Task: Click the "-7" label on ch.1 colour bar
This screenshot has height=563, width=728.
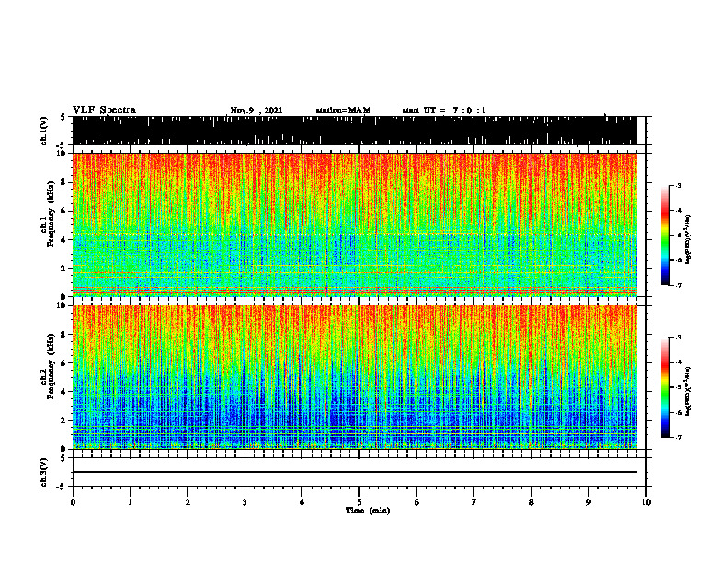Action: point(678,285)
